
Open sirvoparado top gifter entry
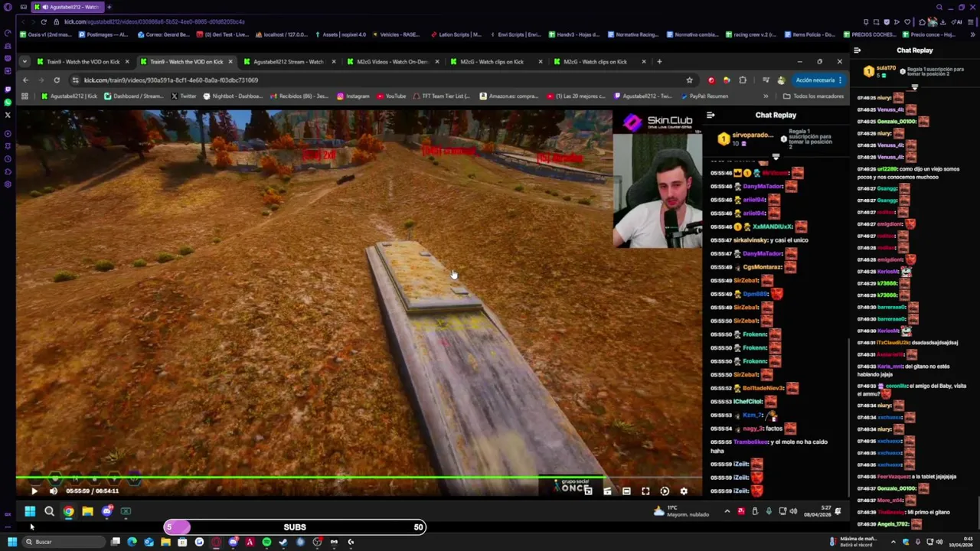coord(746,139)
